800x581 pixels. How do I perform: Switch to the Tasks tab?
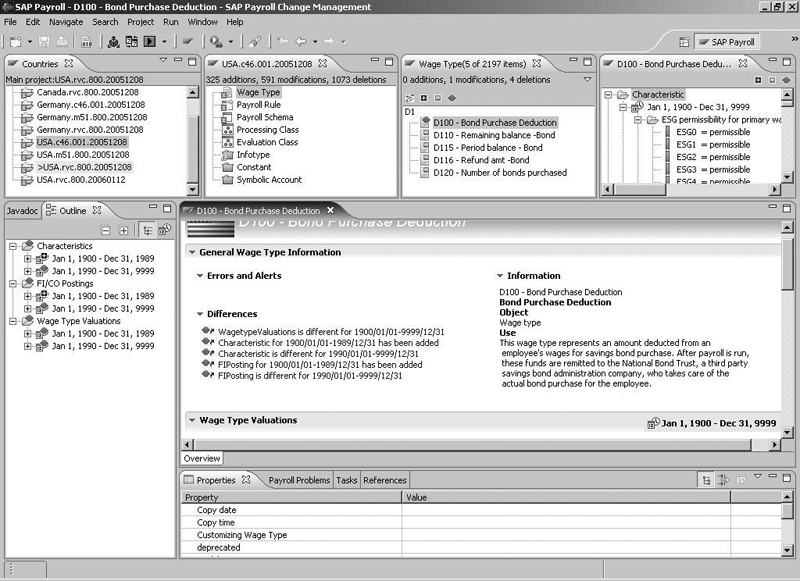point(346,480)
